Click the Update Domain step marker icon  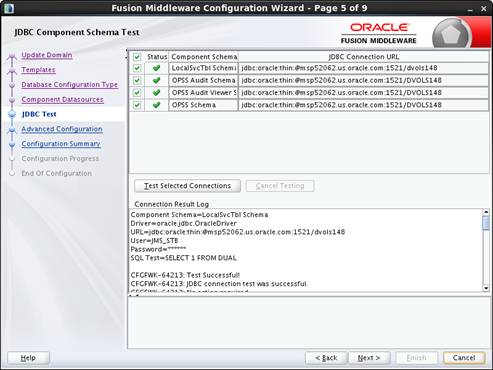(12, 56)
